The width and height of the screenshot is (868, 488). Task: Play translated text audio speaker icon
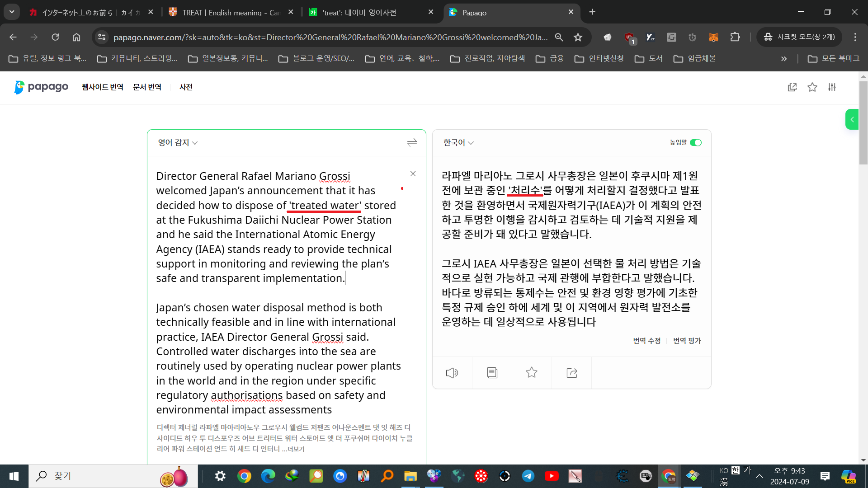tap(452, 373)
